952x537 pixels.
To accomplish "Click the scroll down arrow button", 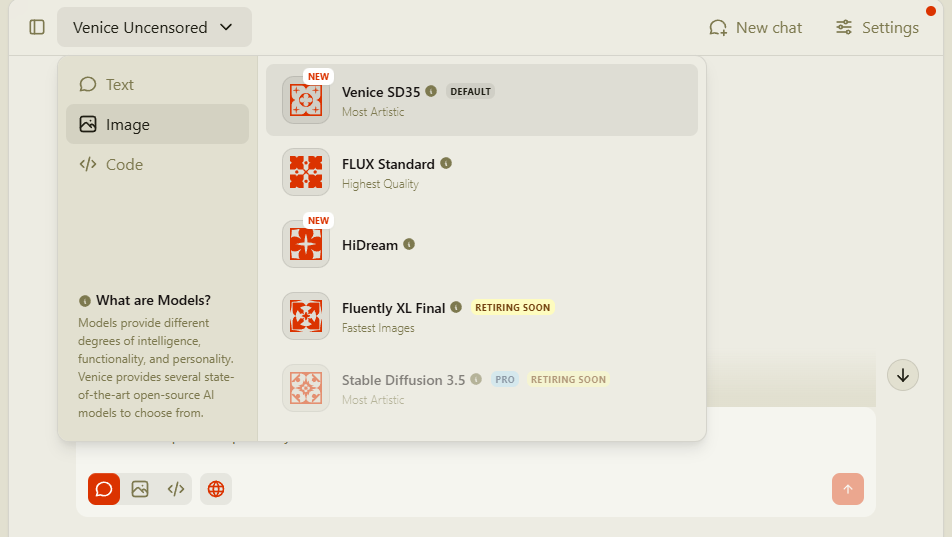I will pos(903,375).
